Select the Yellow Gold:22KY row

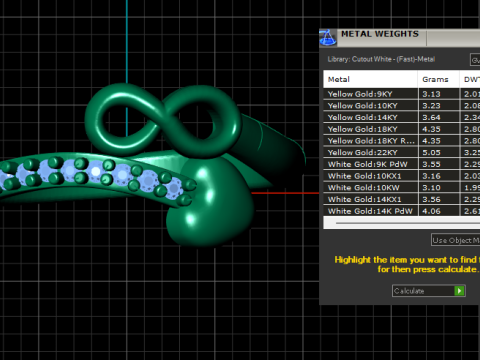click(x=402, y=152)
